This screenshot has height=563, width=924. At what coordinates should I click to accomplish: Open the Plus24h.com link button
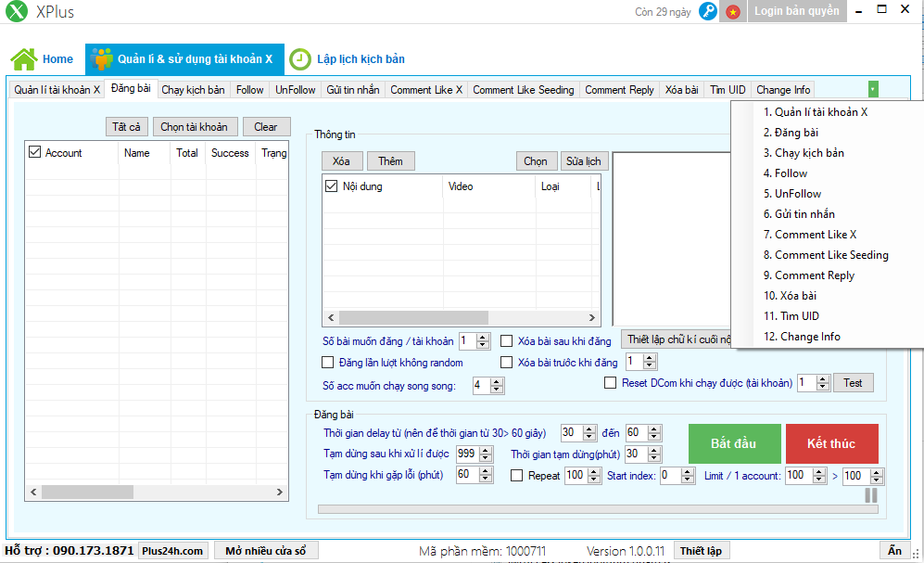pyautogui.click(x=172, y=551)
